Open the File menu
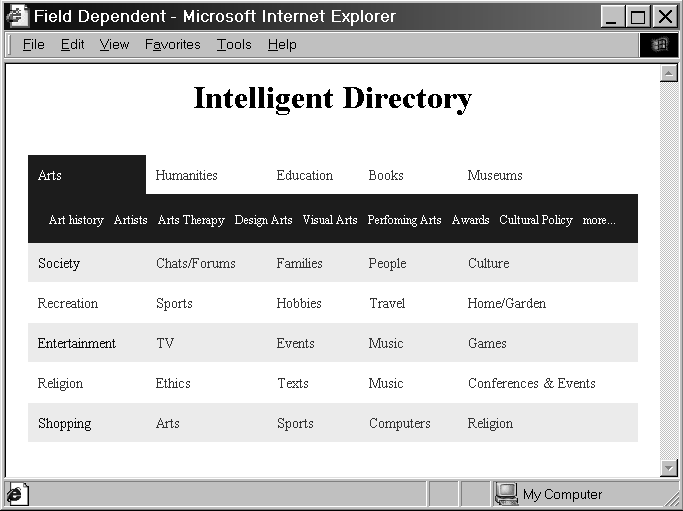This screenshot has width=683, height=511. pyautogui.click(x=33, y=45)
